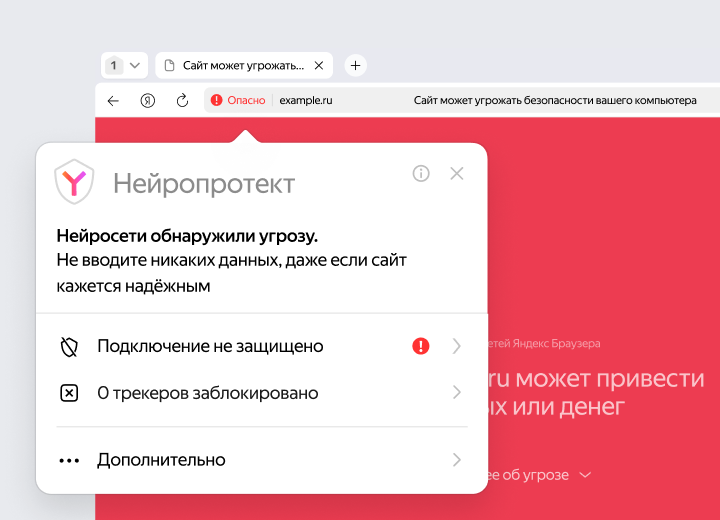
Task: Click the example.ru address field
Action: pos(306,100)
